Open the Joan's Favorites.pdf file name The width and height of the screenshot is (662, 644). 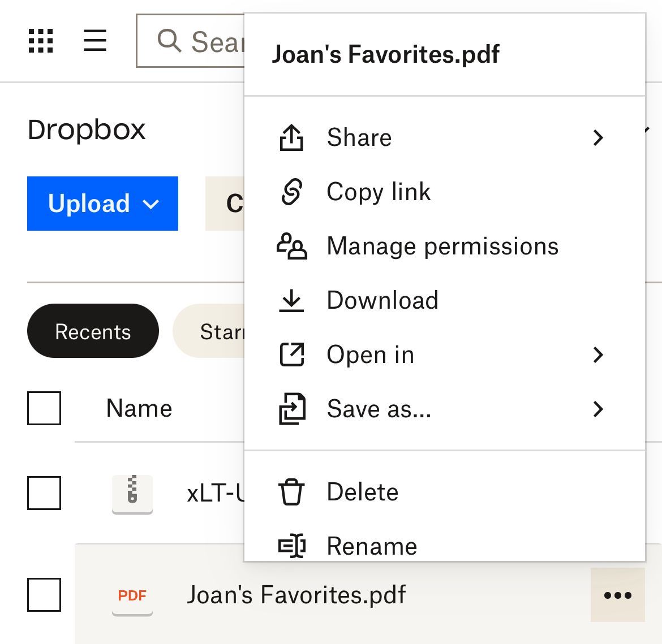(296, 595)
